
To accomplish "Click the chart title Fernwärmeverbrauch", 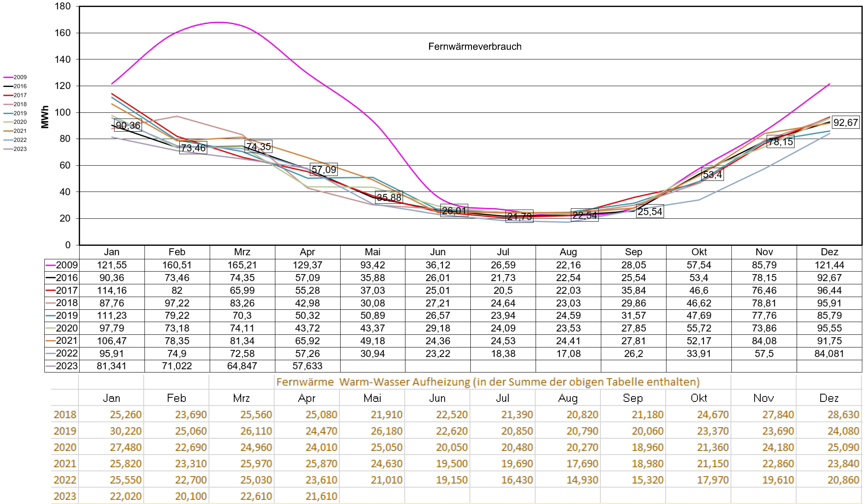I will point(475,47).
